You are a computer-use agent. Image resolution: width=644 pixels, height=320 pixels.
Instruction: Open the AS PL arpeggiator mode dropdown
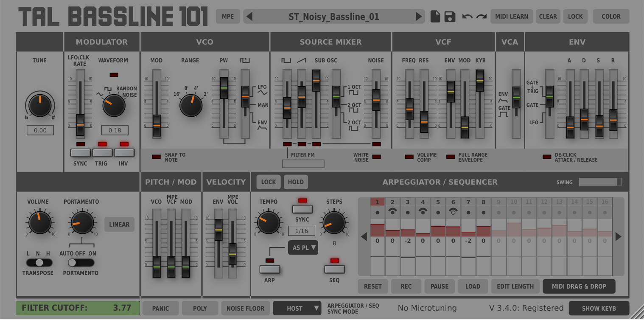(x=303, y=247)
